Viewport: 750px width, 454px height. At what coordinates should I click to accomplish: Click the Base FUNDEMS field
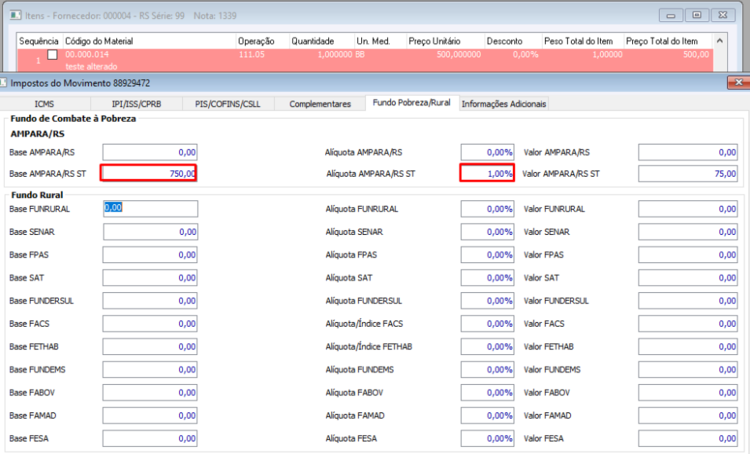(x=150, y=370)
